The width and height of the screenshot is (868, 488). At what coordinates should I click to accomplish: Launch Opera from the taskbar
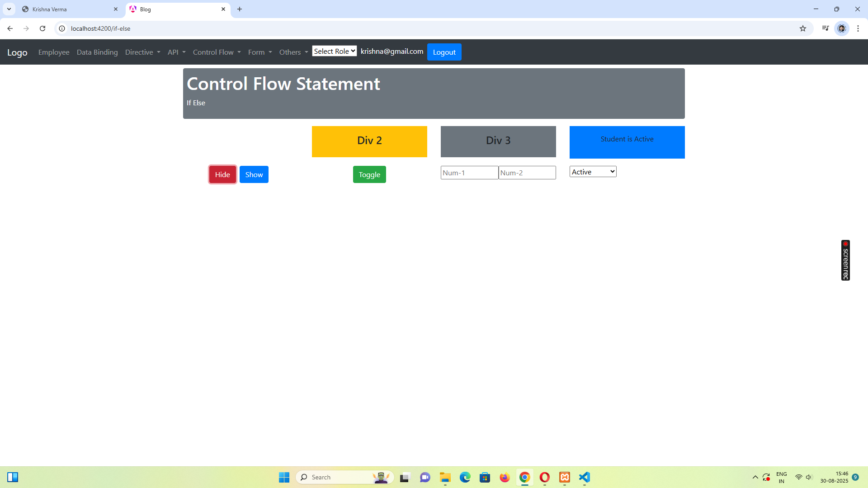point(545,477)
